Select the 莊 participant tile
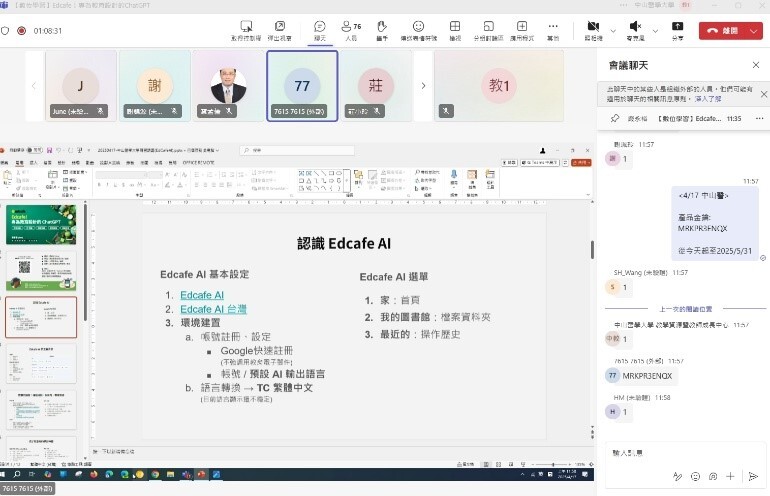770x496 pixels. click(376, 85)
